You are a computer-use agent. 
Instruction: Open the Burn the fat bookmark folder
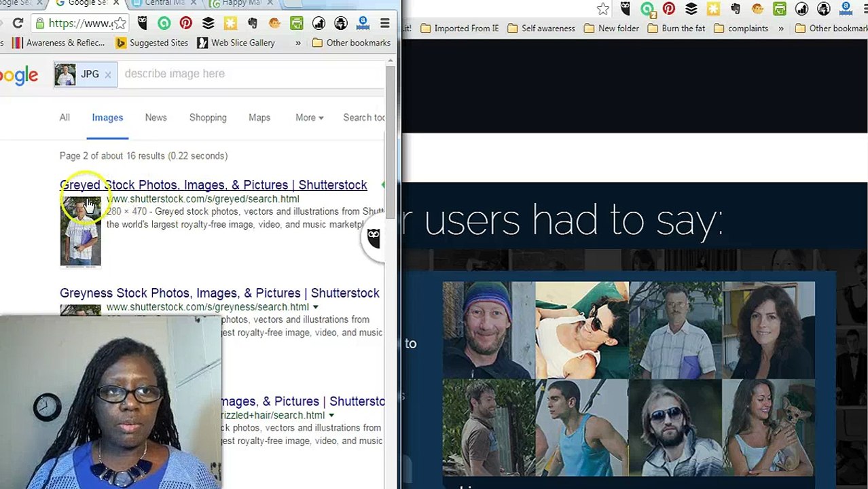pos(676,29)
